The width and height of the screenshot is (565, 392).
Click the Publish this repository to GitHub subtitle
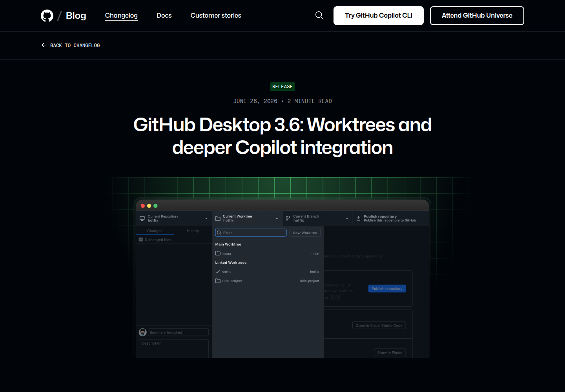pyautogui.click(x=390, y=221)
